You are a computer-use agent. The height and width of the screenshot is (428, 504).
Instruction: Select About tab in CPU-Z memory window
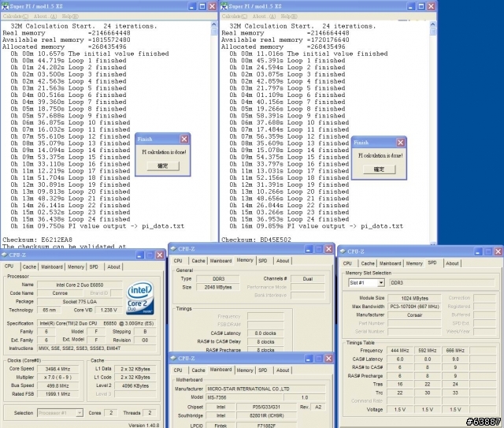[x=283, y=261]
